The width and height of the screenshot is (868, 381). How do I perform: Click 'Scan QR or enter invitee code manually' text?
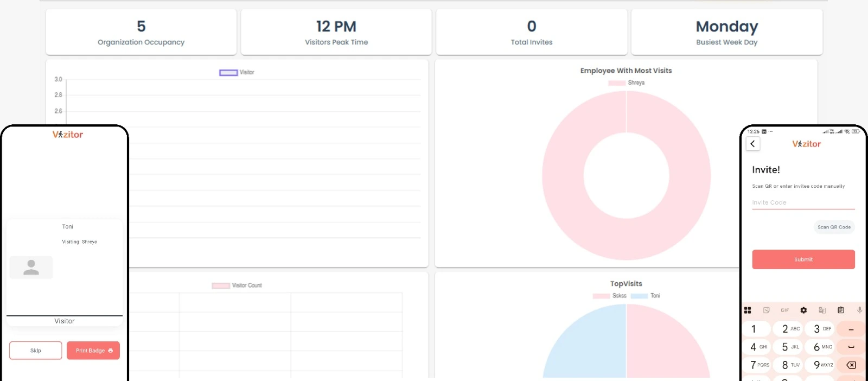799,186
